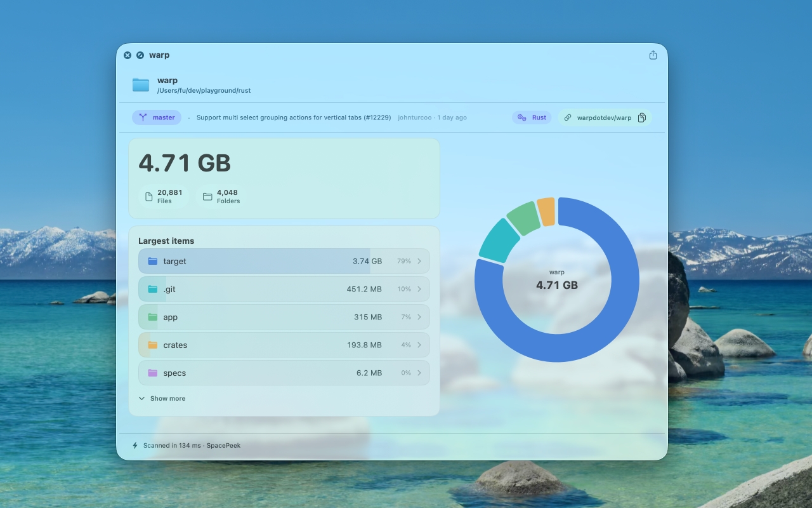Image resolution: width=812 pixels, height=508 pixels.
Task: Click the commit message about vertical tabs
Action: [294, 117]
